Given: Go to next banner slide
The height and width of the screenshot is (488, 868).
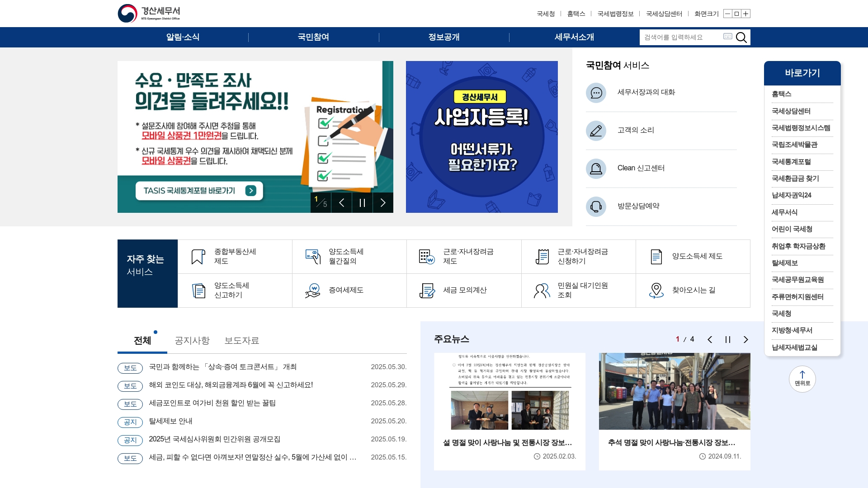Looking at the screenshot, I should pos(383,202).
